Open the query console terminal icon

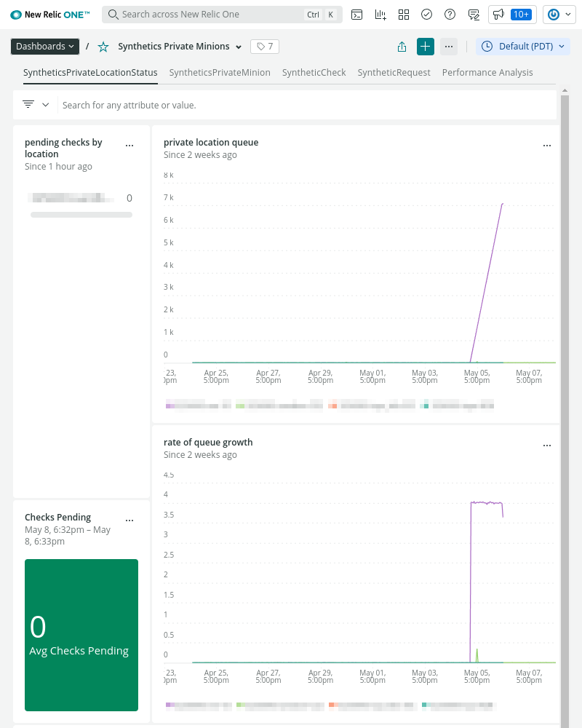356,14
